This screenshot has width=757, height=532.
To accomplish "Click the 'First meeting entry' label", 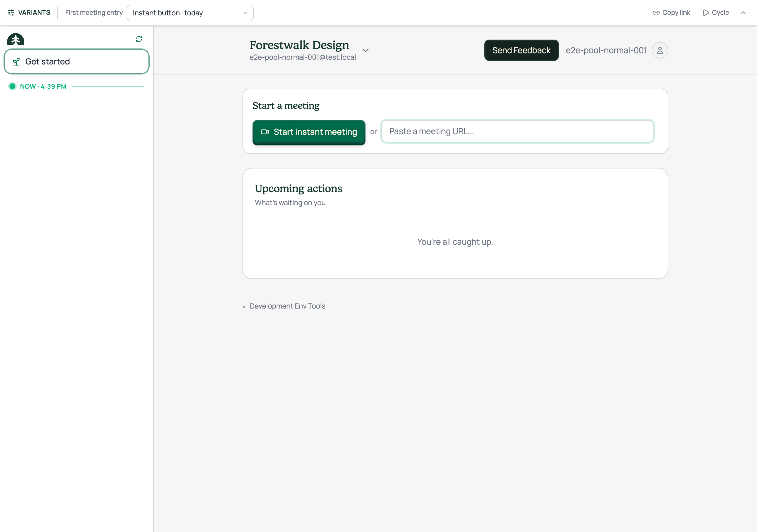I will pos(94,12).
